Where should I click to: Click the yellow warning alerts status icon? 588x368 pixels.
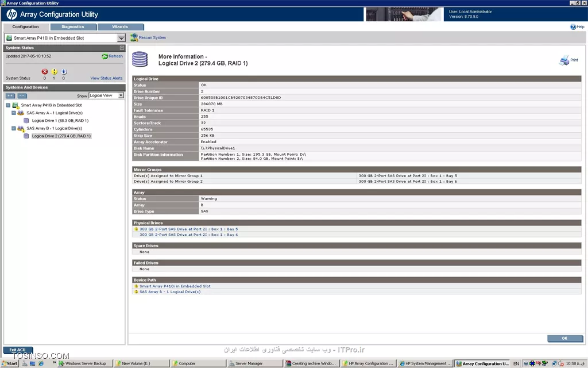54,71
